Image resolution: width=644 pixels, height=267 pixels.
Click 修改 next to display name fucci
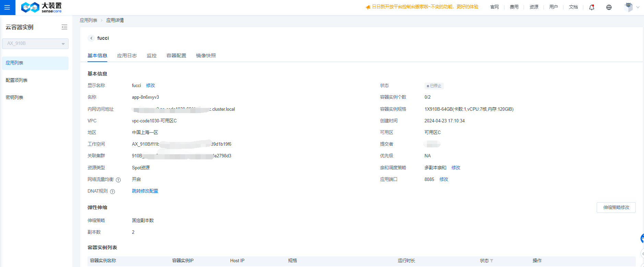point(151,85)
